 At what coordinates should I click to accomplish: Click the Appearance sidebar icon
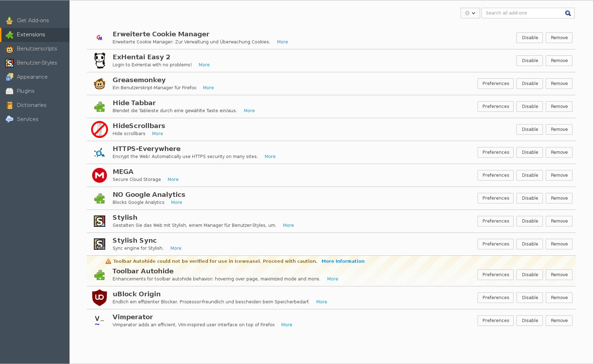click(10, 77)
